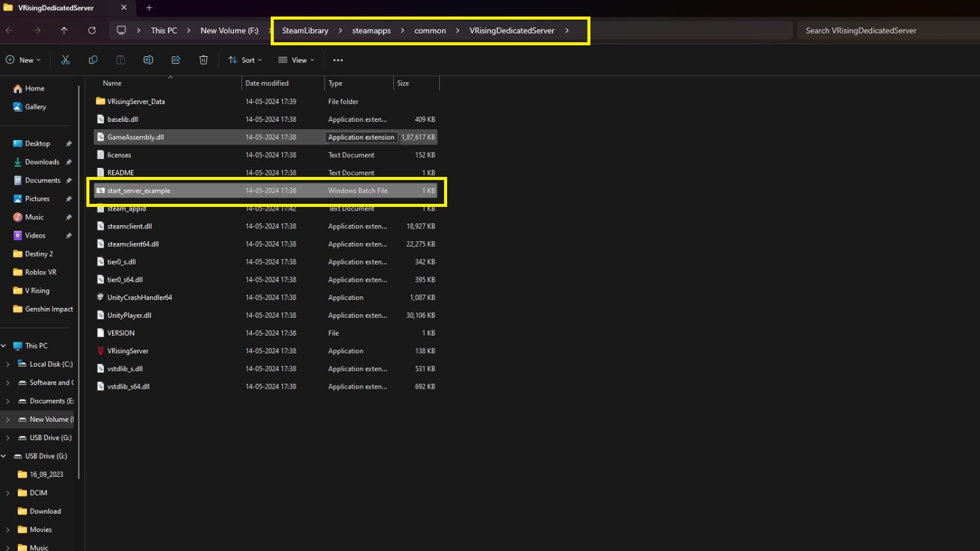Go up one folder level
This screenshot has height=551, width=980.
(64, 30)
